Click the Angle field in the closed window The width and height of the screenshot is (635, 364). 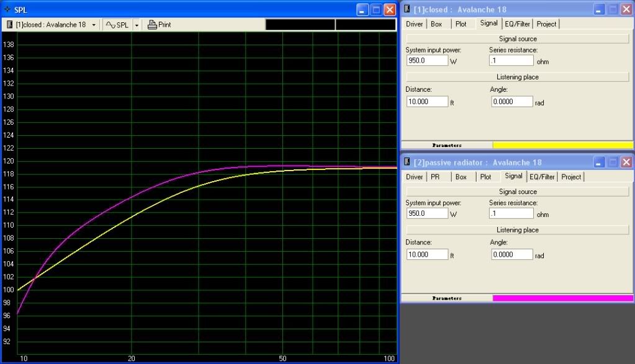(512, 102)
